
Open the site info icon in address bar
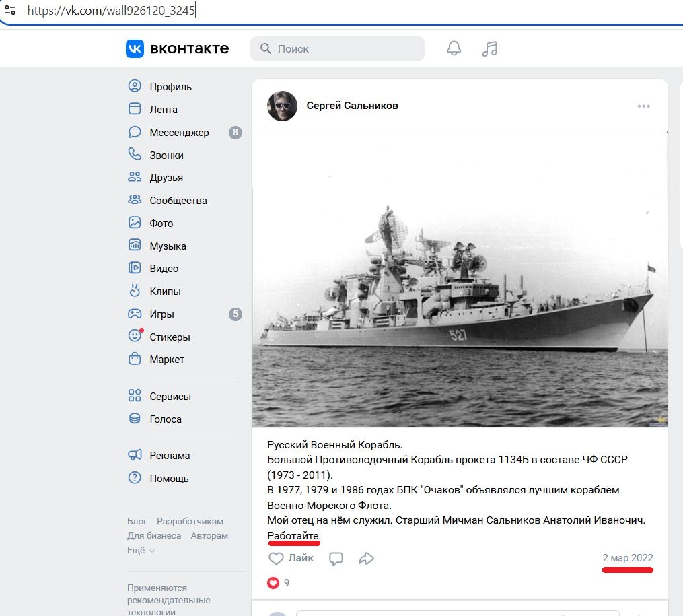click(10, 11)
